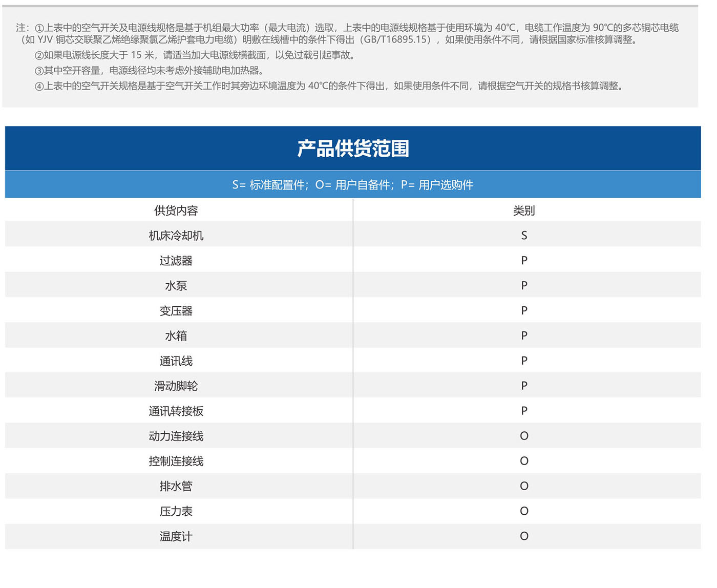Select the 滑动脚轮 row name
The image size is (717, 588).
(x=176, y=386)
